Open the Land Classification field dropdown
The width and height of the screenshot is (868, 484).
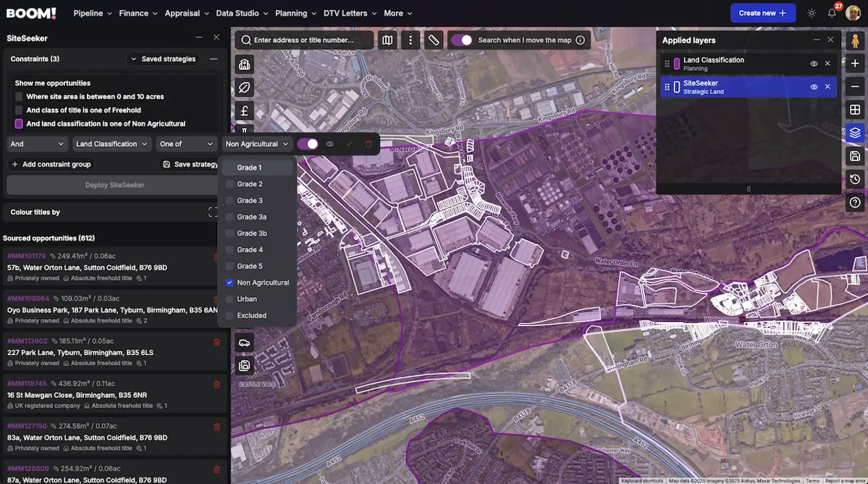tap(111, 144)
